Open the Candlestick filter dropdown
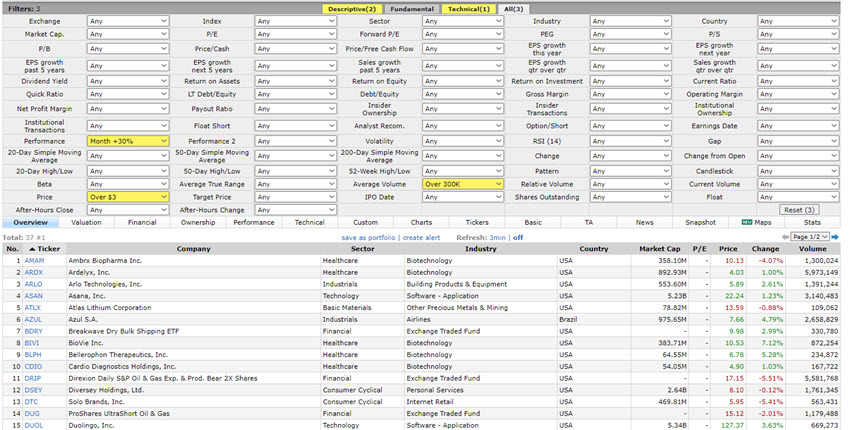 click(x=798, y=171)
